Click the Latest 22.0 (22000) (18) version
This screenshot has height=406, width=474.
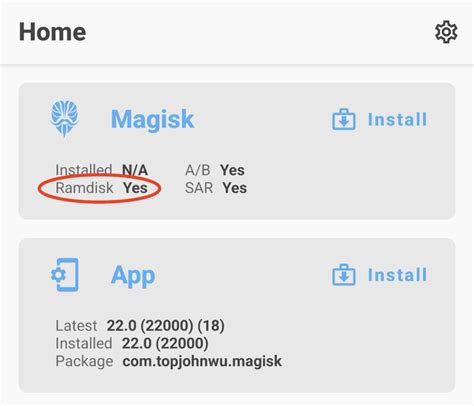click(140, 326)
